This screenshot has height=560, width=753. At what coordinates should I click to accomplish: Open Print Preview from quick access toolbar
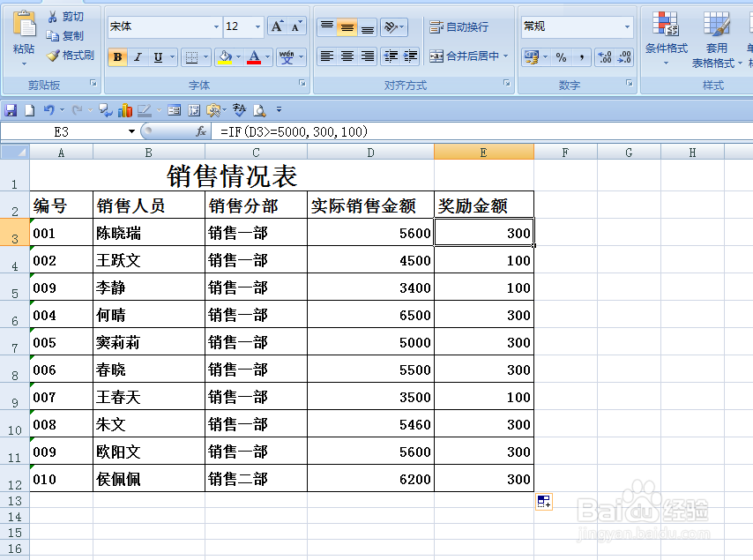(261, 109)
